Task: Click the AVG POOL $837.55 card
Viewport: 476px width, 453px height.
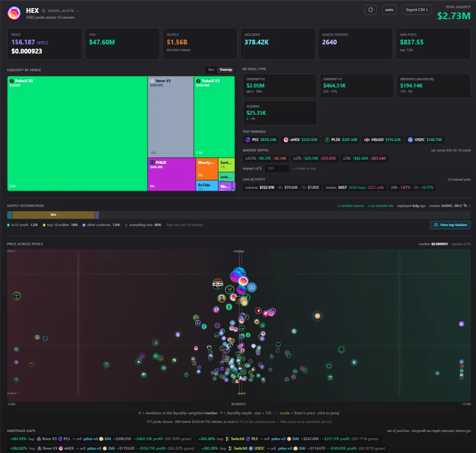Action: click(x=433, y=44)
